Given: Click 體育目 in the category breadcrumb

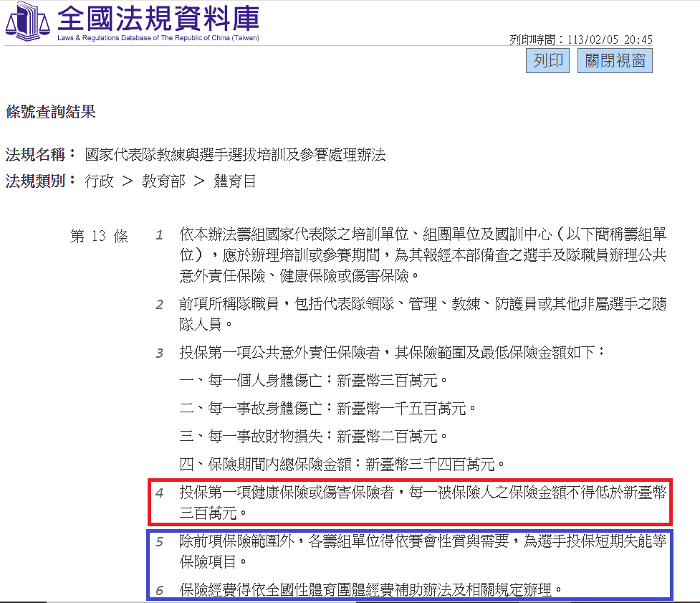Looking at the screenshot, I should point(235,181).
